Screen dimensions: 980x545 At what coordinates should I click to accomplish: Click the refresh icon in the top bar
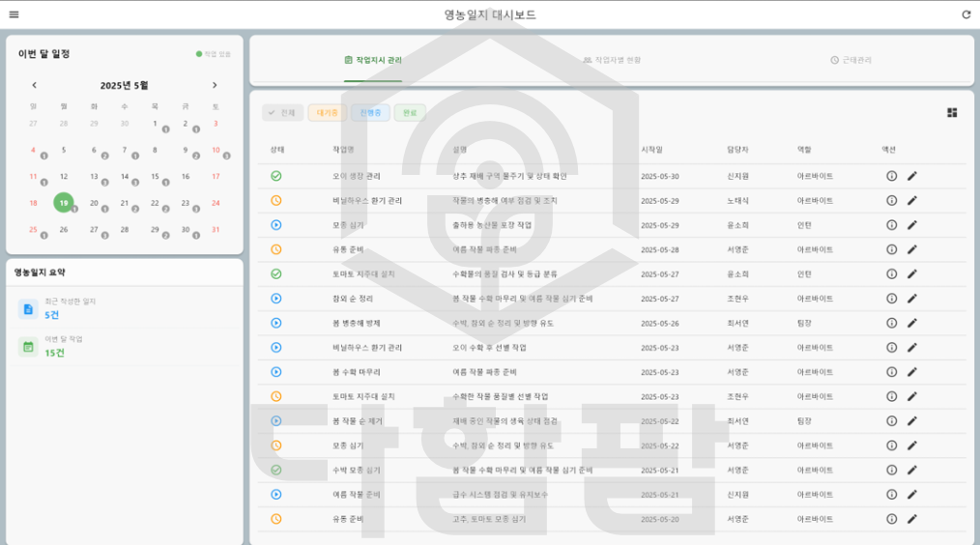click(966, 14)
